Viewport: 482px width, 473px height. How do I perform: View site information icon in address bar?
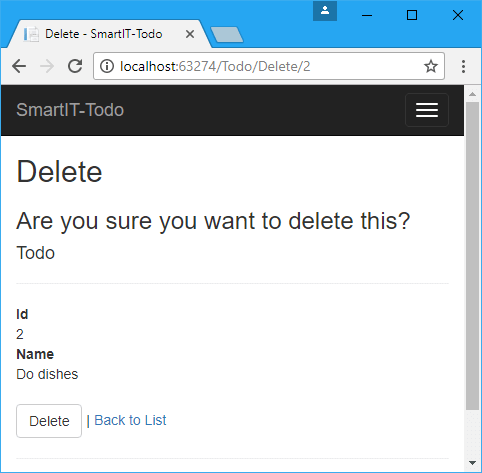coord(107,66)
